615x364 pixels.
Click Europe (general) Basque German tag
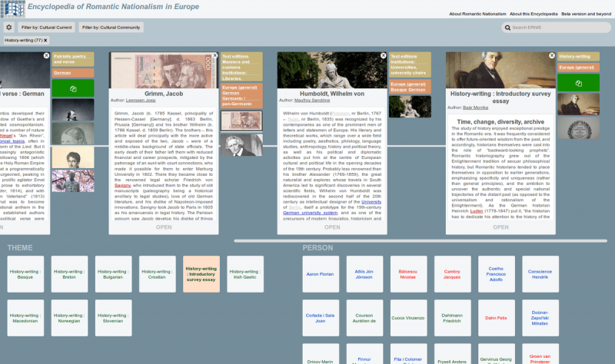coord(410,87)
